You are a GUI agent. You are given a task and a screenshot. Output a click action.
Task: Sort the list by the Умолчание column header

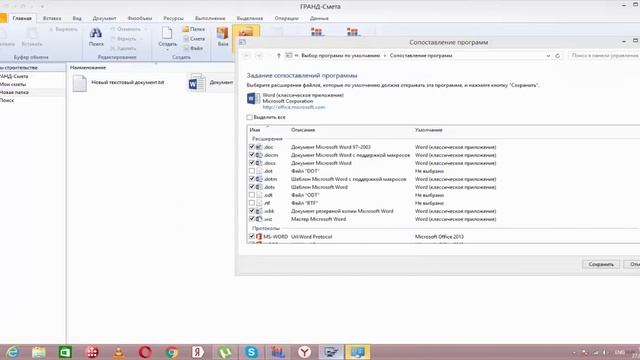(x=429, y=130)
